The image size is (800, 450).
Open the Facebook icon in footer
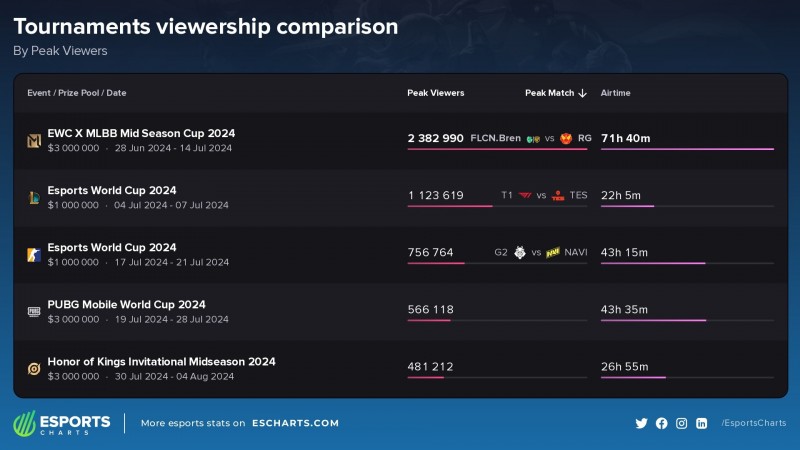pos(662,423)
